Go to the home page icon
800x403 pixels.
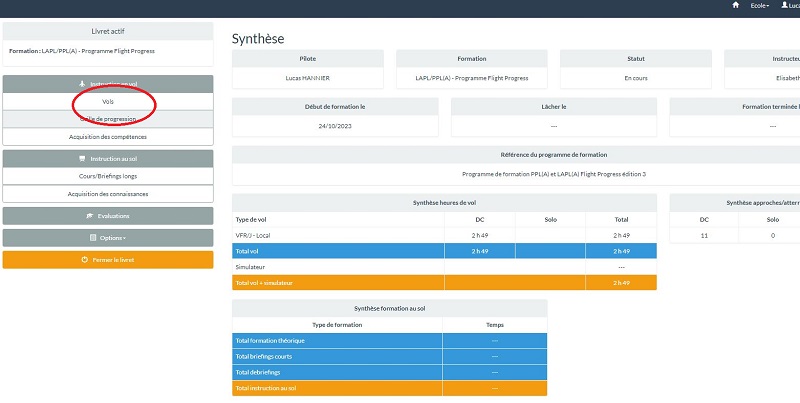pyautogui.click(x=736, y=6)
